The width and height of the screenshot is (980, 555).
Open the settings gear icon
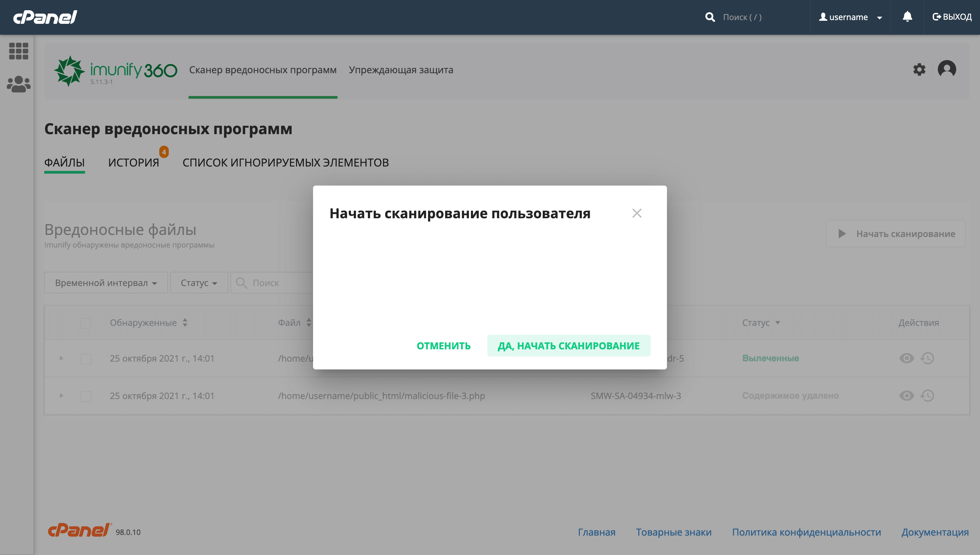point(919,69)
